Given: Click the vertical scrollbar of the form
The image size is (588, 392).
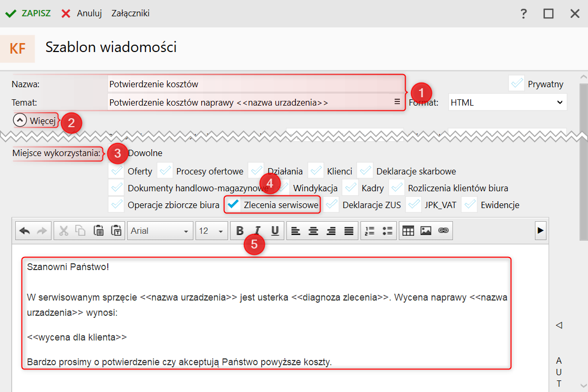Looking at the screenshot, I should coord(583,162).
